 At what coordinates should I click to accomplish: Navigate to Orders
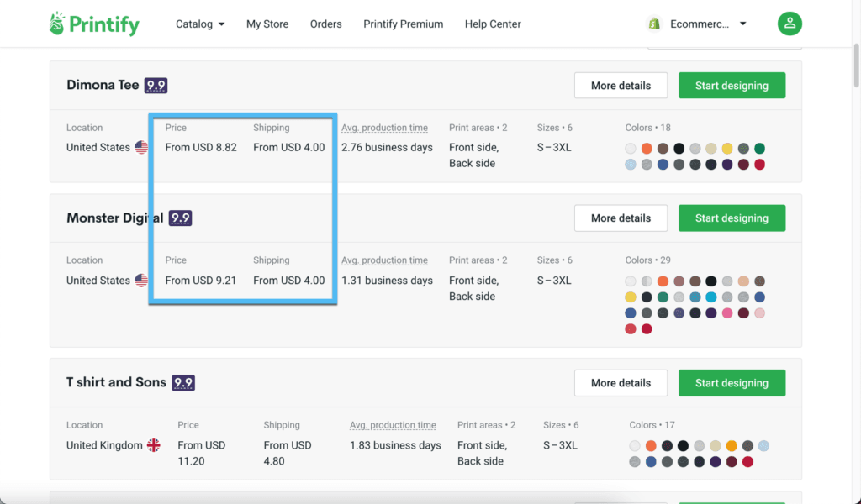325,24
